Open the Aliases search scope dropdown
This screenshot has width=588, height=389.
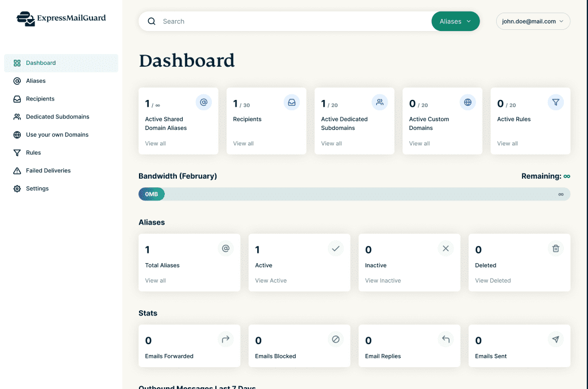click(x=455, y=21)
